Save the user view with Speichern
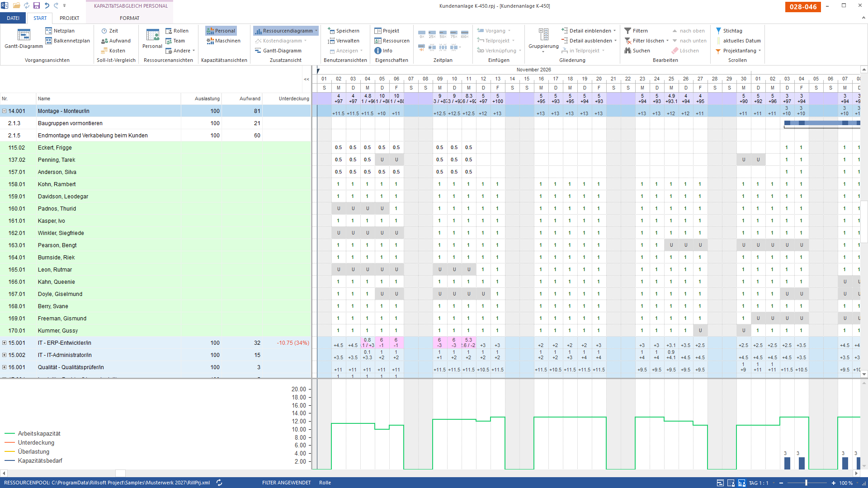 (x=343, y=31)
